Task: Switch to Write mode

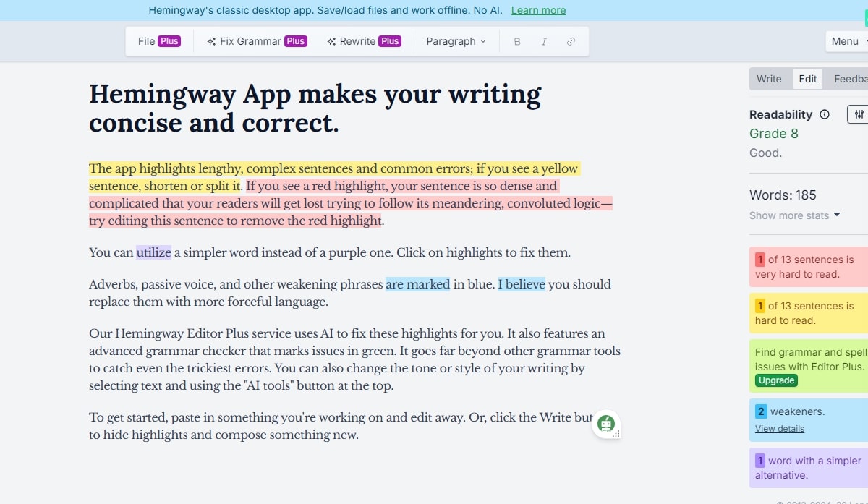Action: click(x=769, y=79)
